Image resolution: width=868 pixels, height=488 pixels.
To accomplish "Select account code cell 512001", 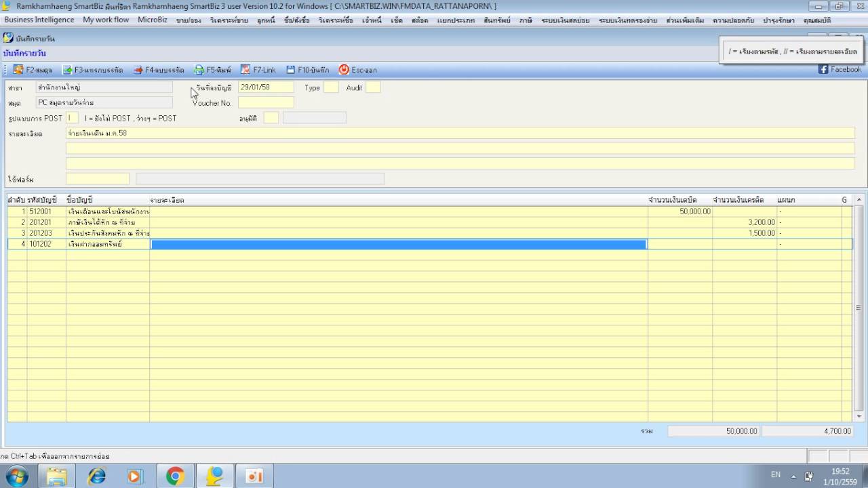I will (x=46, y=211).
